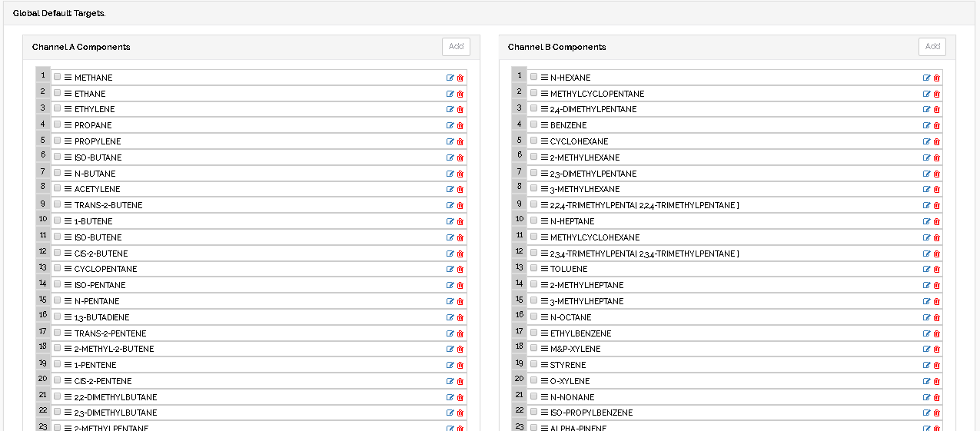Edit the N-HEPTANE component entry
Screen dimensions: 980x431
pyautogui.click(x=927, y=222)
